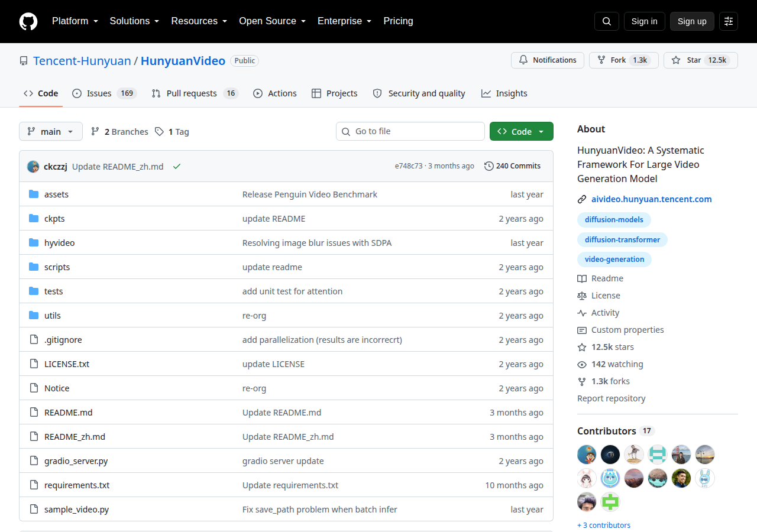The width and height of the screenshot is (757, 532).
Task: Click the Notifications bell button
Action: 548,60
